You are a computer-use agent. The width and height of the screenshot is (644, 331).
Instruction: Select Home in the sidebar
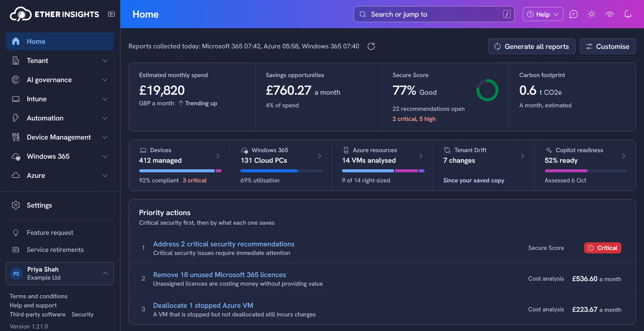tap(60, 41)
